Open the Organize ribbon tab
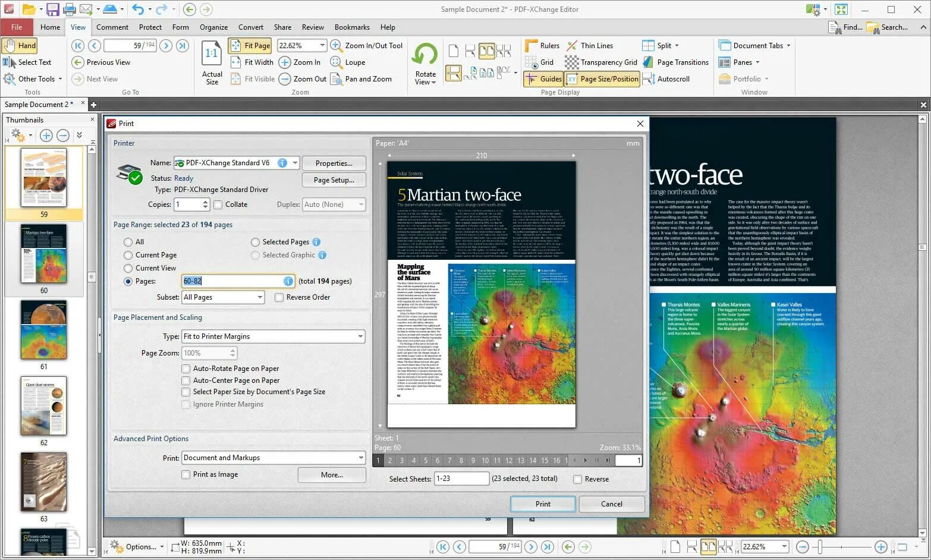 pyautogui.click(x=214, y=27)
